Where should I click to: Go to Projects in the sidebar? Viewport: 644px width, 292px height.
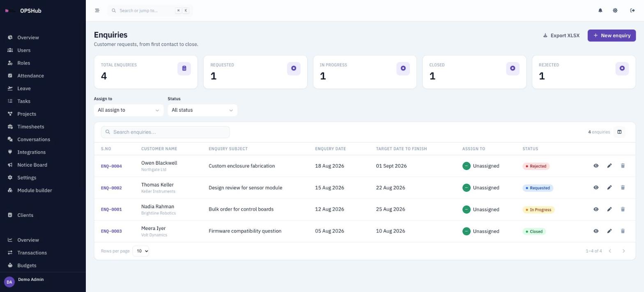[x=43, y=114]
